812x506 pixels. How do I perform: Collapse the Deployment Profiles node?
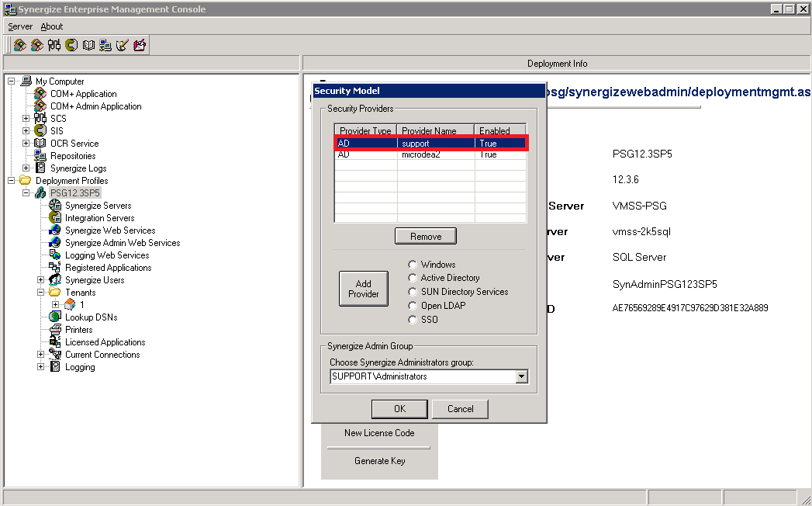(12, 181)
